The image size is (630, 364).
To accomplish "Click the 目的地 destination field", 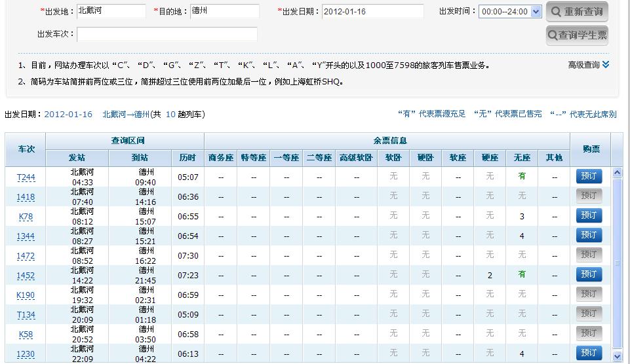I will tap(225, 11).
